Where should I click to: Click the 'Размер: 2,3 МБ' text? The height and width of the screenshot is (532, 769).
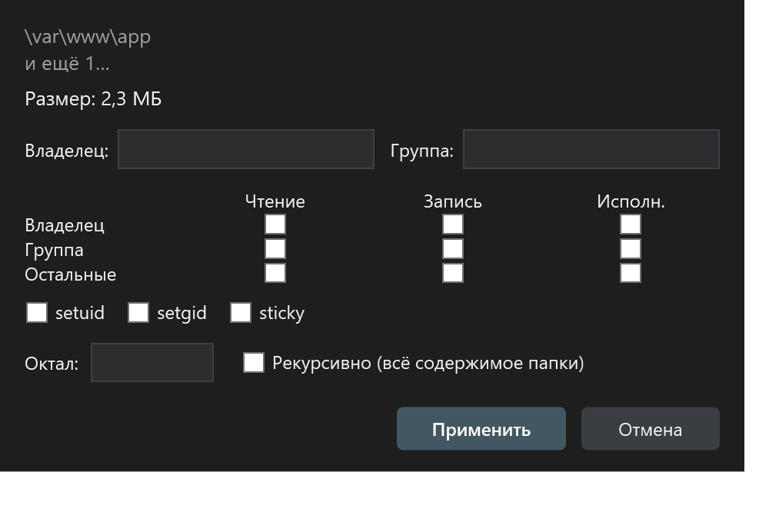[x=93, y=99]
